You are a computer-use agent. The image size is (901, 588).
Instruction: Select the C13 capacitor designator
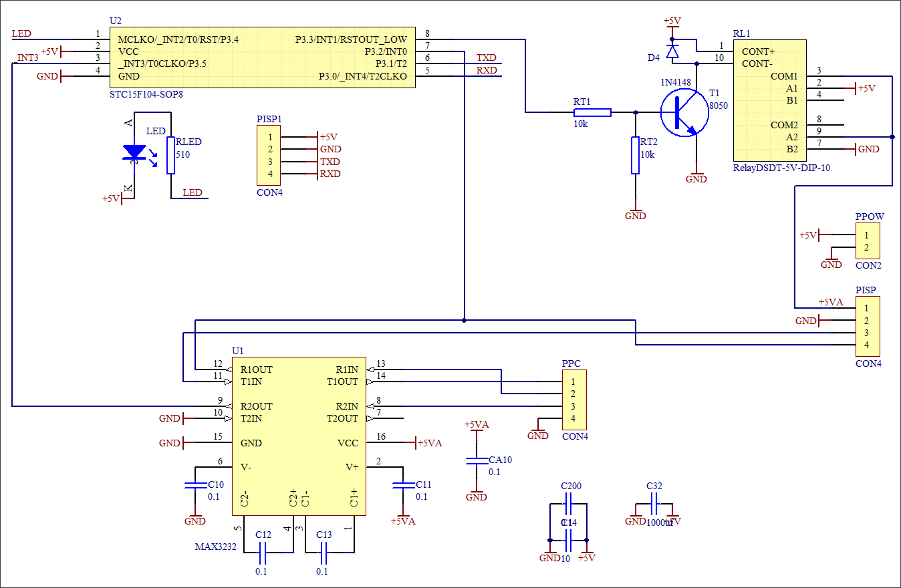click(x=324, y=535)
